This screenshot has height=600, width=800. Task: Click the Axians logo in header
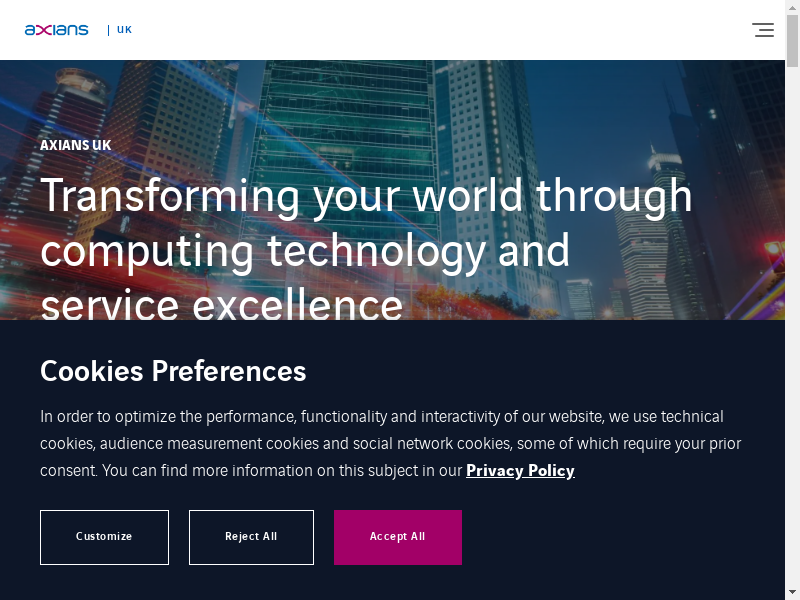57,30
